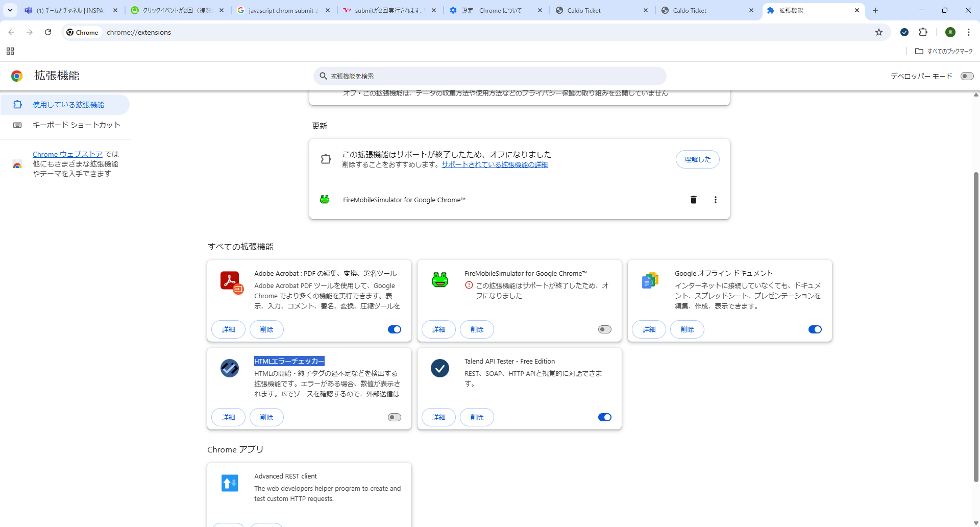Screen dimensions: 980x527
Task: Click the Advanced REST client icon
Action: [x=230, y=483]
